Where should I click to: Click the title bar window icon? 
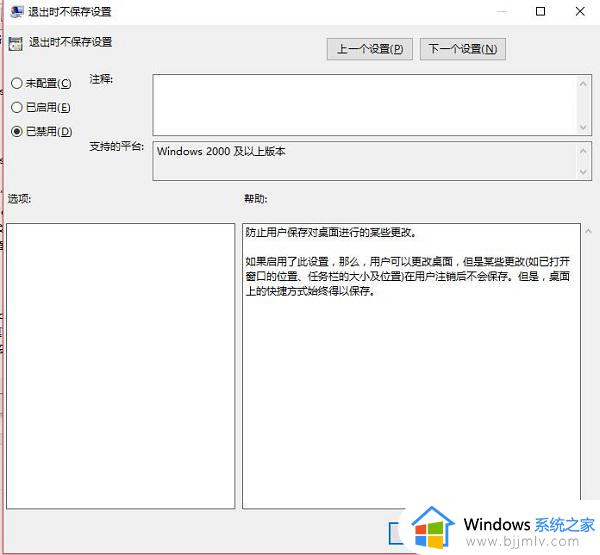coord(17,11)
